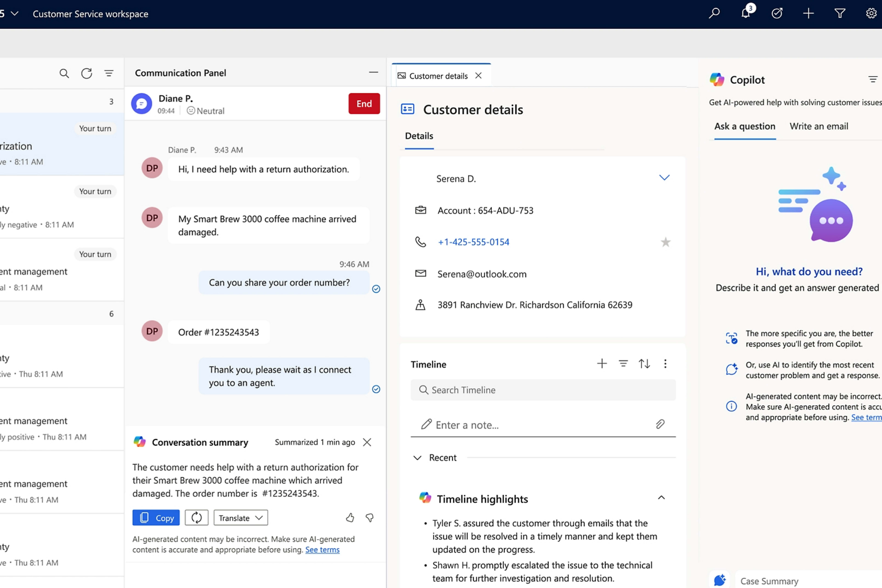This screenshot has height=588, width=882.
Task: Open the Translate dropdown
Action: point(241,518)
